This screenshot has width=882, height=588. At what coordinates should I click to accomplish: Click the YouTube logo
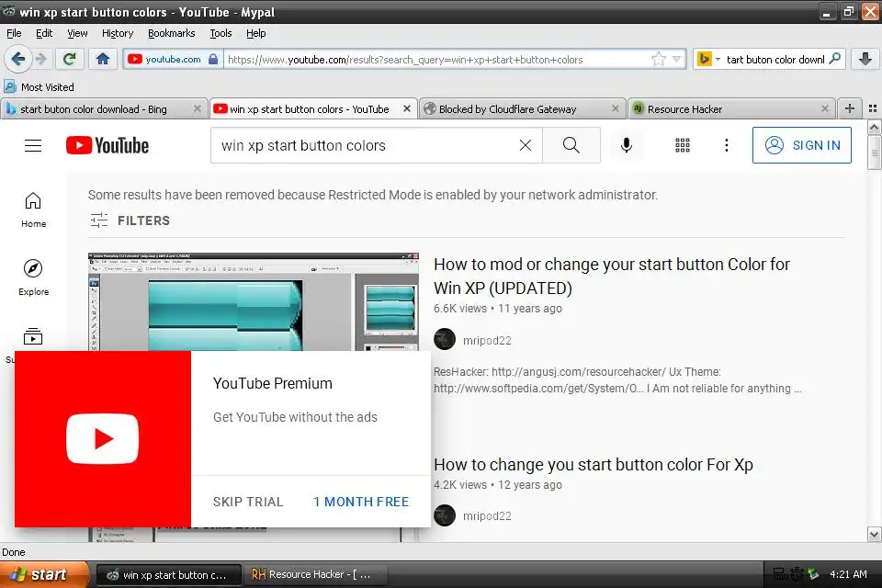tap(107, 145)
